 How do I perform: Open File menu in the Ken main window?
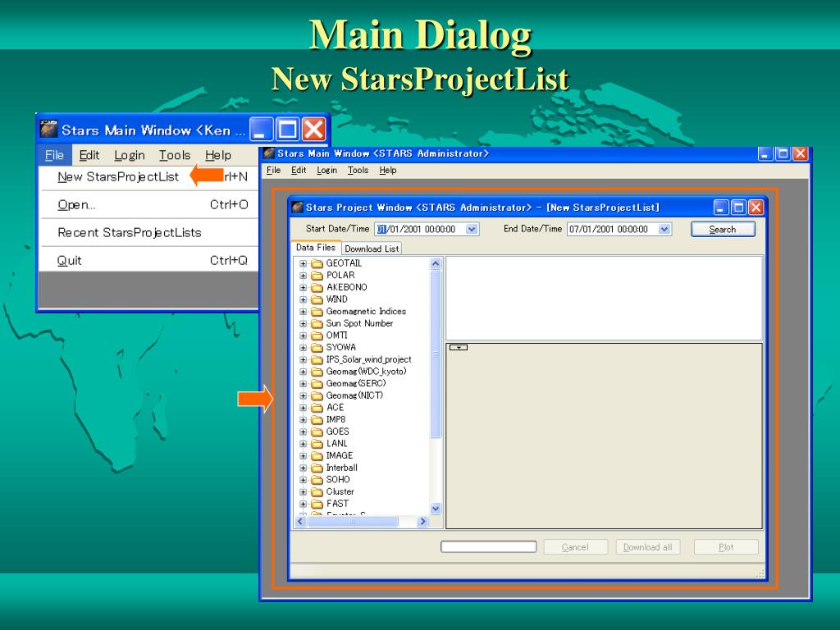55,155
